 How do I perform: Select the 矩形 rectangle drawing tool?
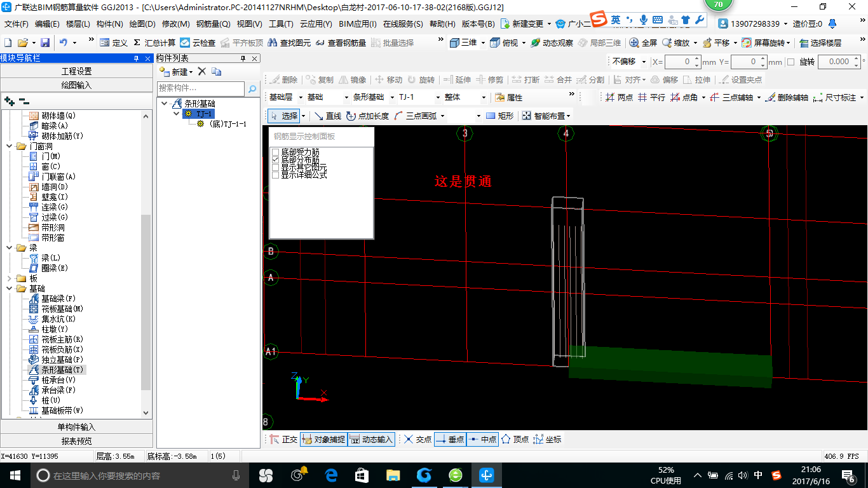pos(499,116)
